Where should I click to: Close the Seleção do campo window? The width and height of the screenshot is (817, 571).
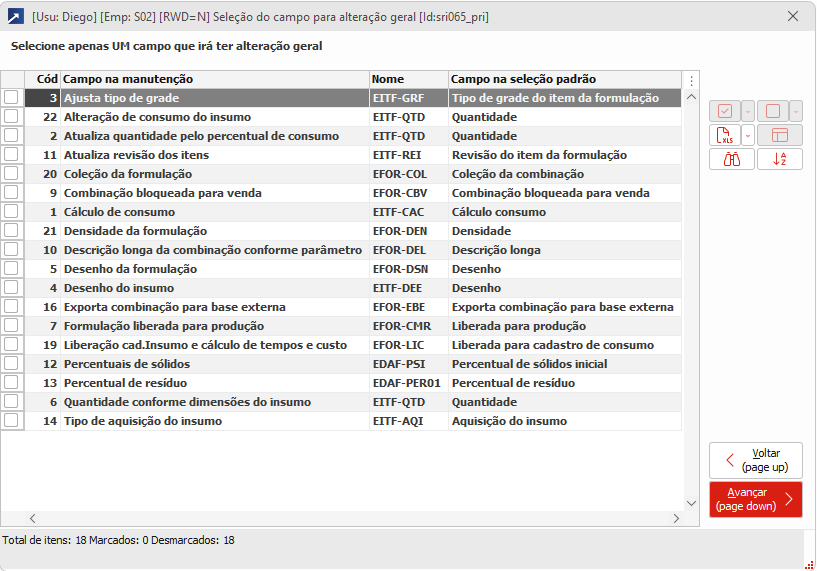pos(793,17)
